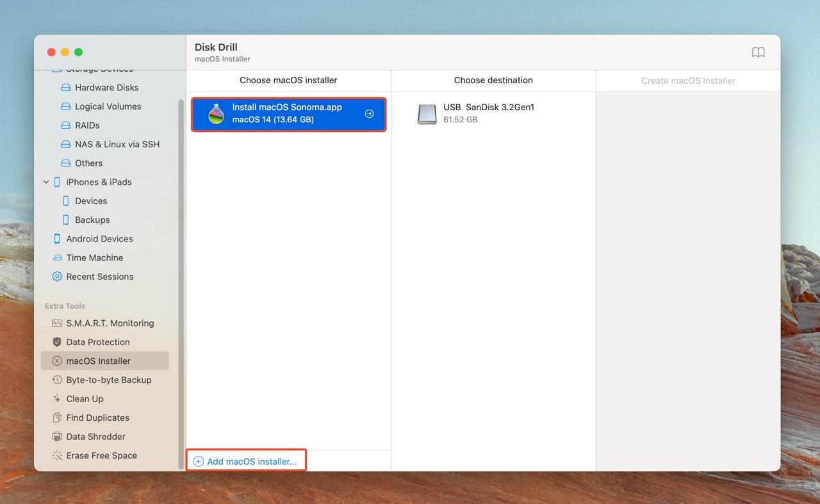This screenshot has height=504, width=820.
Task: Click the Devices phone icon
Action: pos(65,201)
